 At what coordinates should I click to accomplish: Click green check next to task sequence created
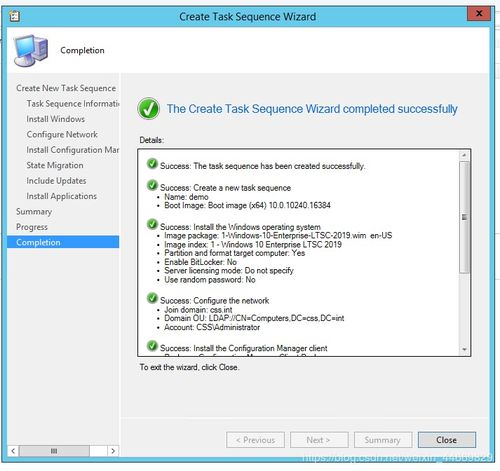point(152,164)
